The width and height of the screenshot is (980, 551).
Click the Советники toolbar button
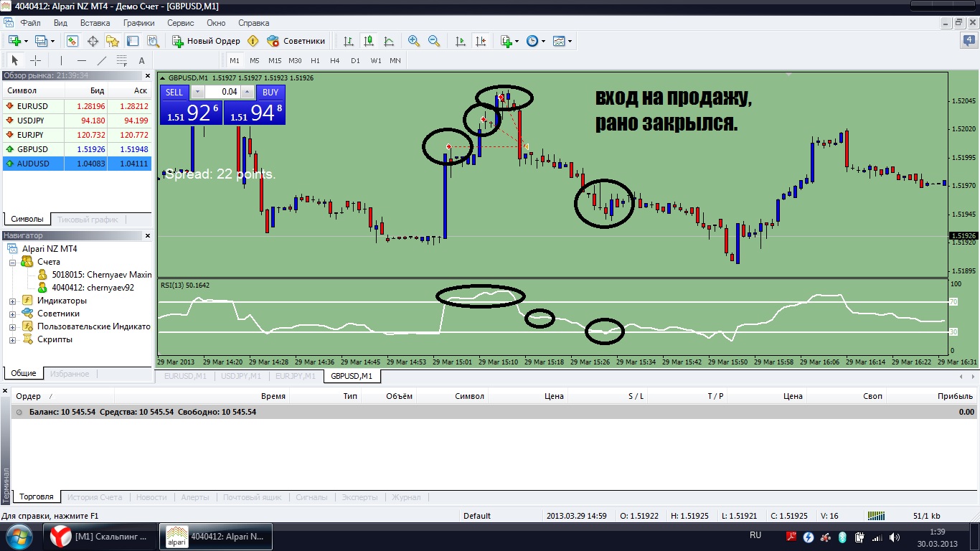pos(296,41)
